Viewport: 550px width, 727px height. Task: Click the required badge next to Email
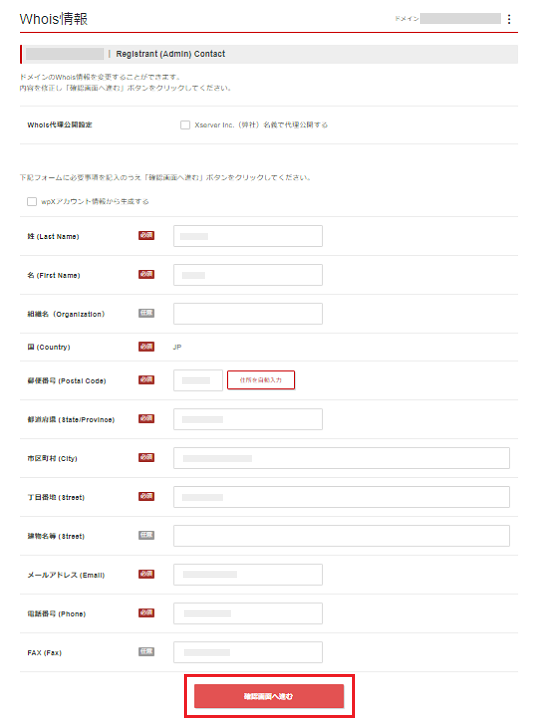[x=147, y=574]
